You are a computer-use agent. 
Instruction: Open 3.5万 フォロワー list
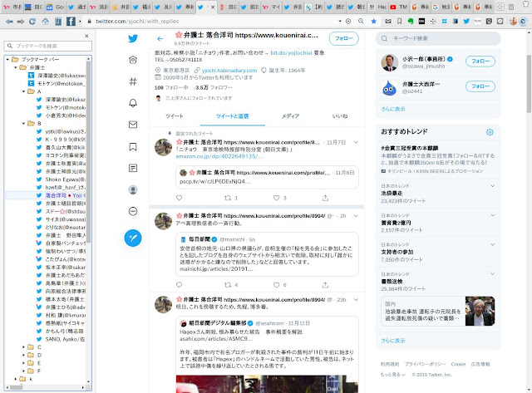tap(214, 87)
